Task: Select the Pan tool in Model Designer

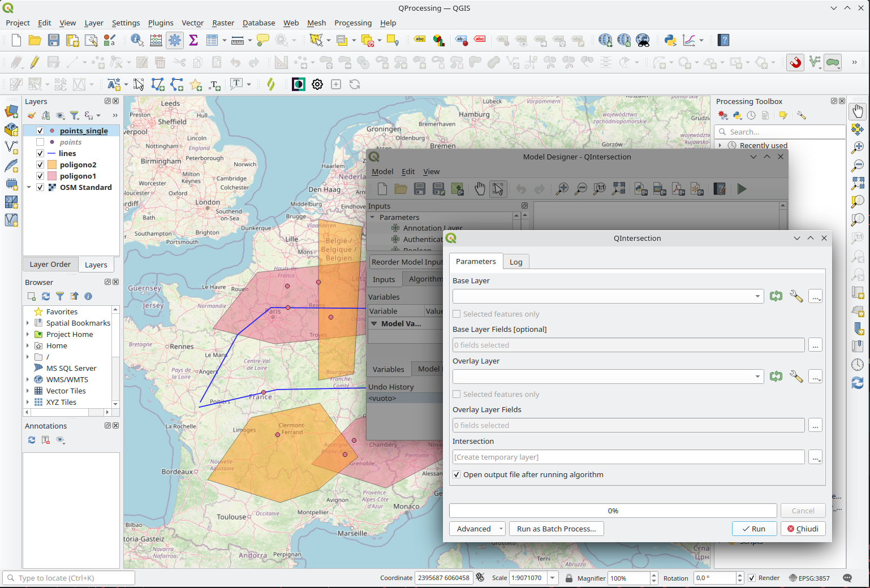Action: [x=480, y=189]
